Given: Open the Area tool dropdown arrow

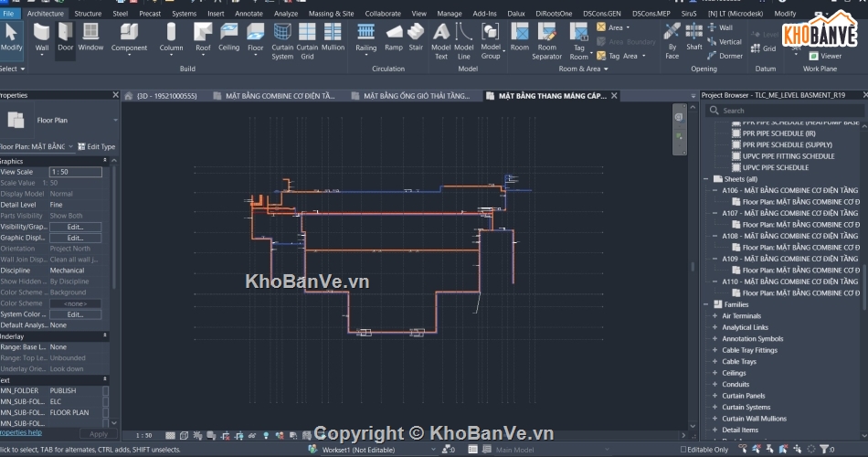Looking at the screenshot, I should [x=628, y=27].
